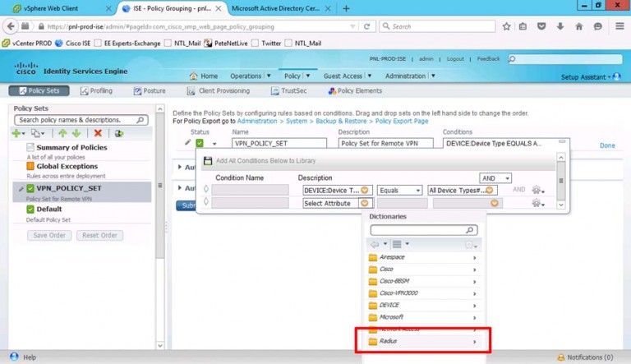Click the duplicate policy set icon
Viewport: 631px width, 364px height.
click(x=36, y=133)
